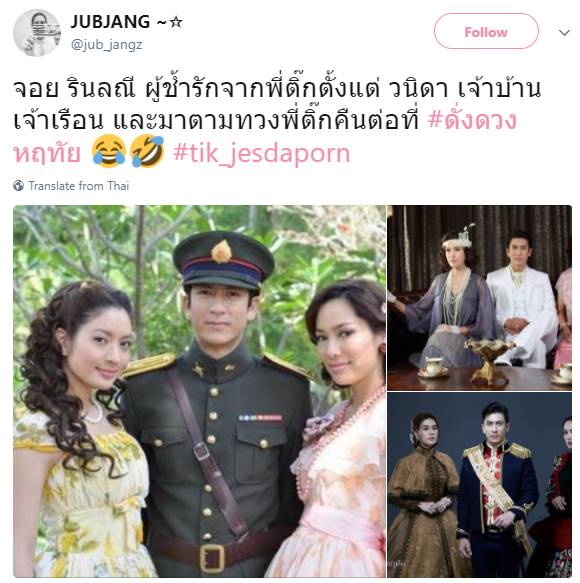Expand the tweet options chevron
The height and width of the screenshot is (583, 580).
(x=564, y=33)
